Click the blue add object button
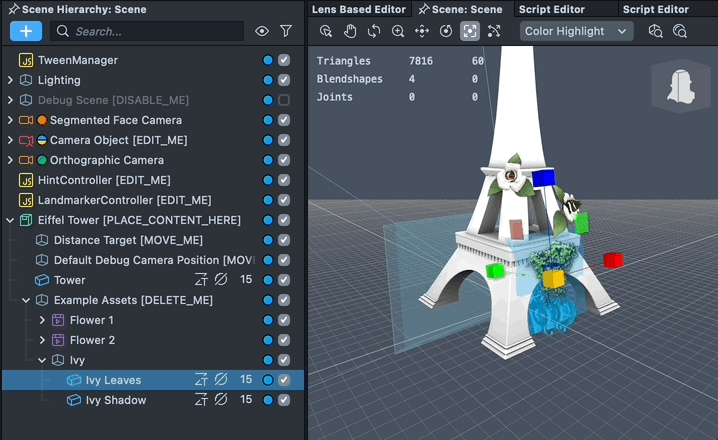The height and width of the screenshot is (440, 718). [26, 31]
